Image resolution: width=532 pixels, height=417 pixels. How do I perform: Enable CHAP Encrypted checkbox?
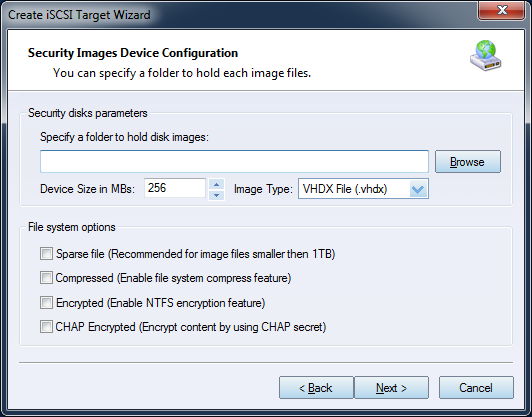click(x=46, y=326)
